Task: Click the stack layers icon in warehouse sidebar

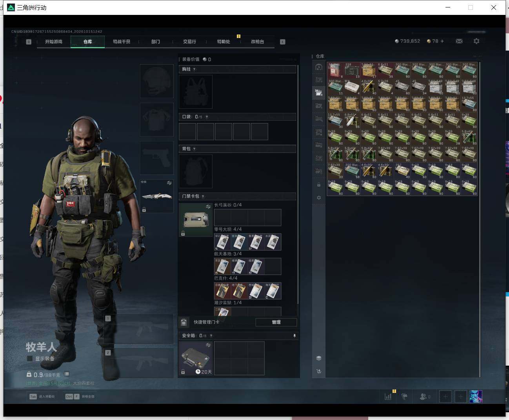Action: coord(319,358)
